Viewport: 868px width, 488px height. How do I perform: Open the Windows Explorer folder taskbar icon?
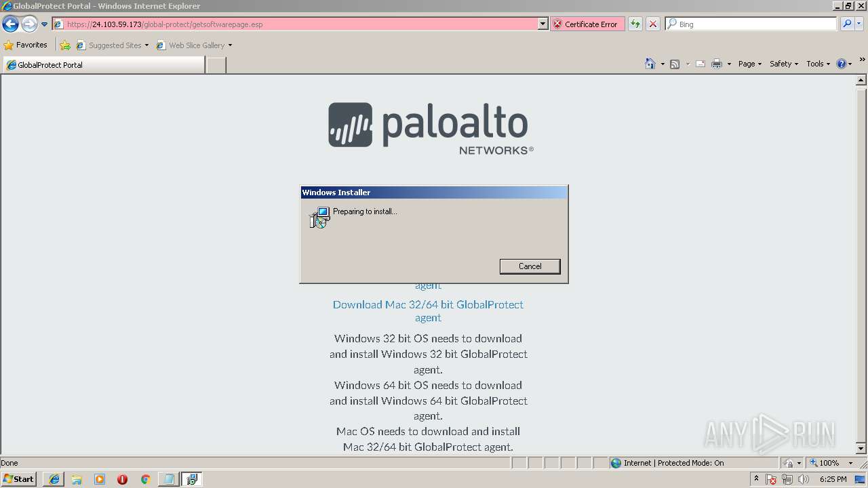(x=77, y=479)
